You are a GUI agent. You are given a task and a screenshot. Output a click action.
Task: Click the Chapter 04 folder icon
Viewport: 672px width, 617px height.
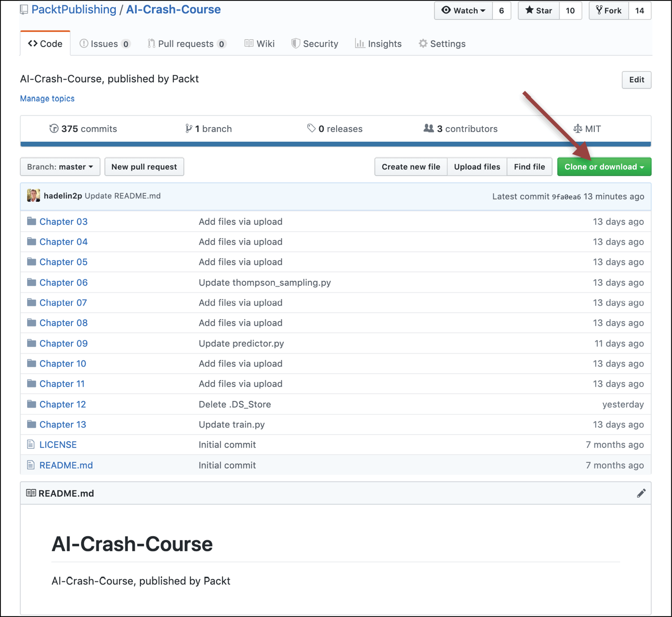click(x=32, y=241)
